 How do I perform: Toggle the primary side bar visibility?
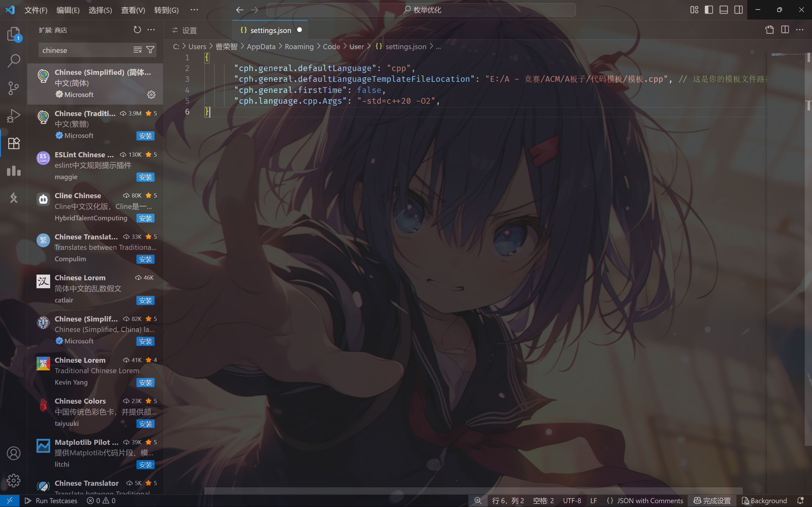[709, 10]
